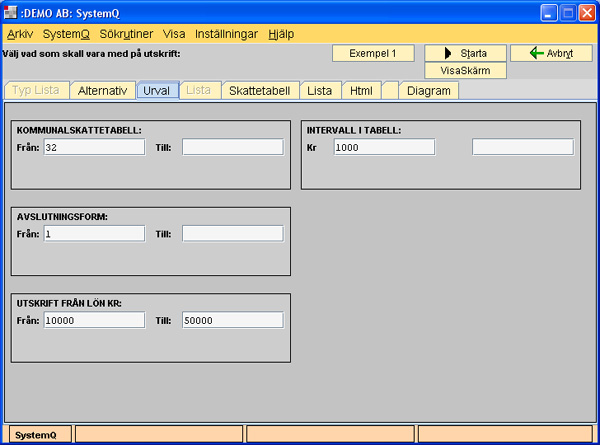Click Utskrift från lön Till field
The image size is (600, 445).
232,320
